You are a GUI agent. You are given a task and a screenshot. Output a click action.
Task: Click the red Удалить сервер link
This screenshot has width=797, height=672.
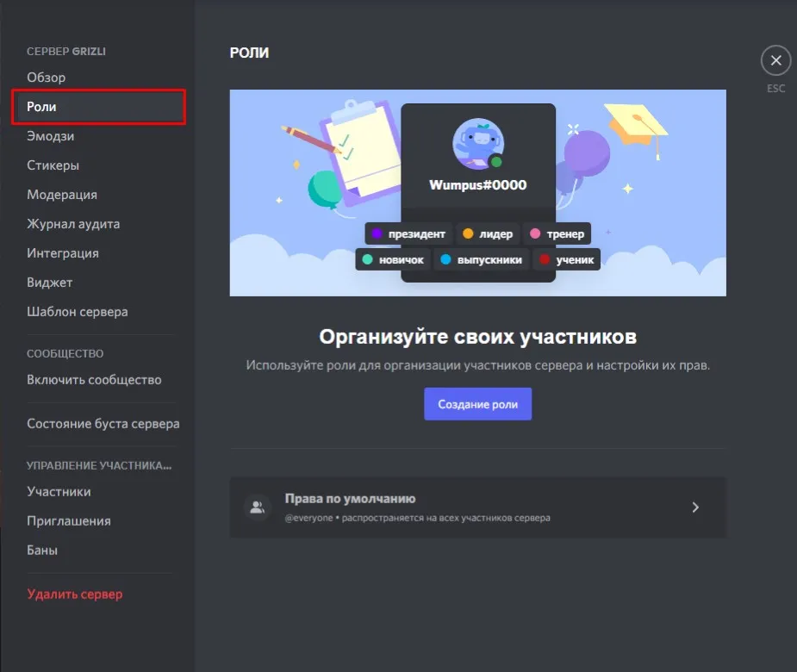pyautogui.click(x=75, y=594)
